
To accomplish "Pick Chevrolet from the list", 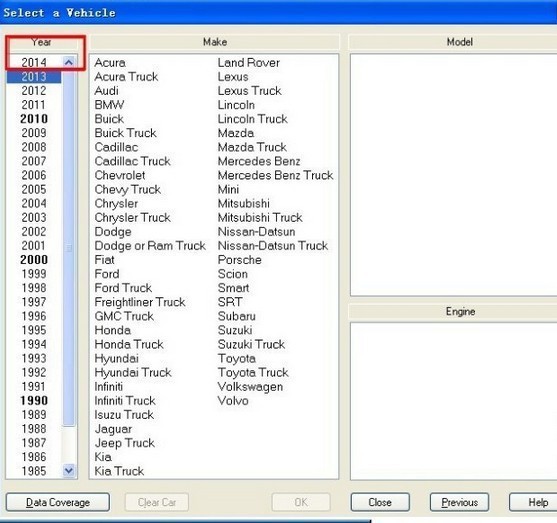I will pos(120,175).
